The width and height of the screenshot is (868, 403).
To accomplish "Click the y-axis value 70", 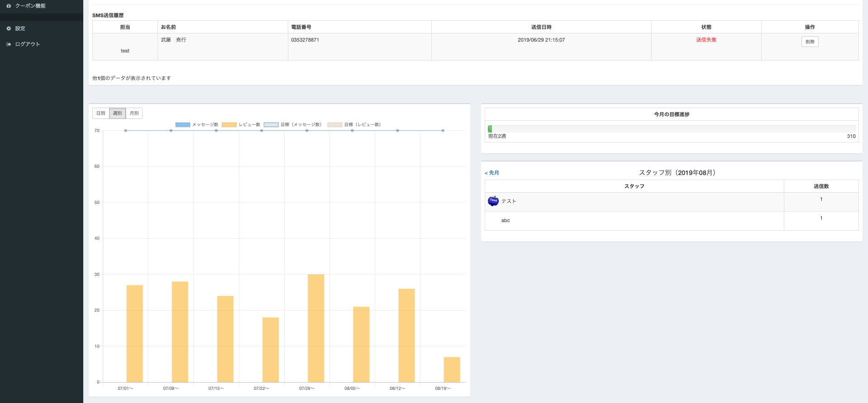I will (97, 131).
